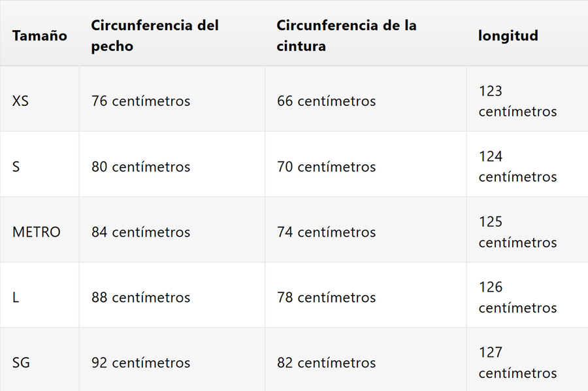
Task: Select the 123 centímetros length cell
Action: pos(517,101)
